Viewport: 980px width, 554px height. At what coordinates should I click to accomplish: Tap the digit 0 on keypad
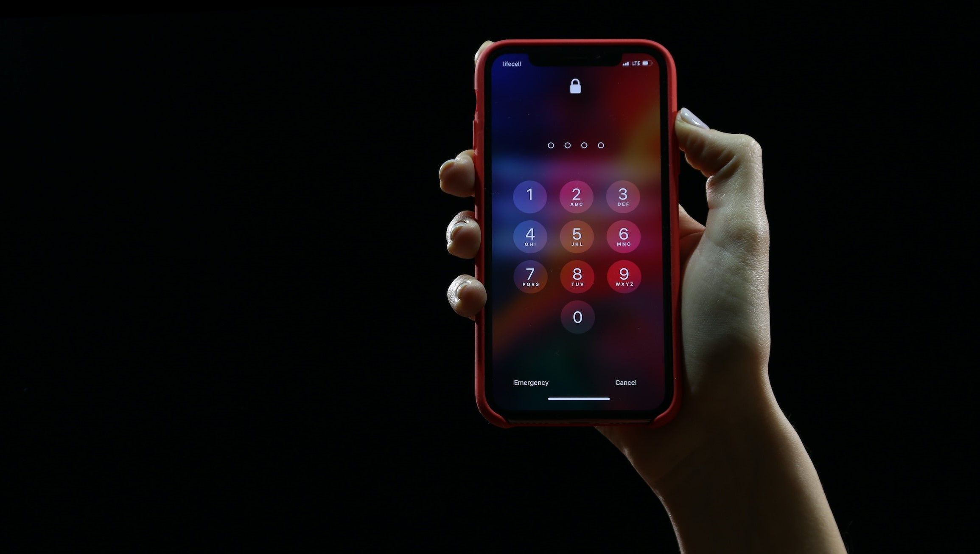pyautogui.click(x=577, y=317)
